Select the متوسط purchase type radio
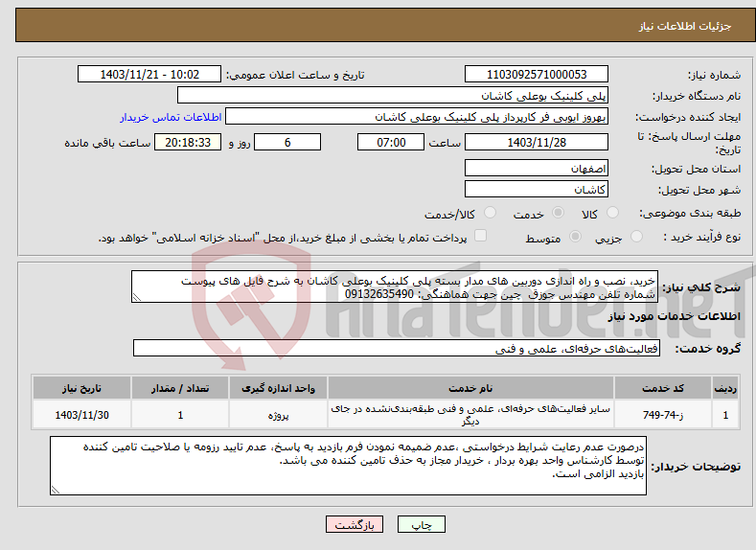 pyautogui.click(x=575, y=237)
